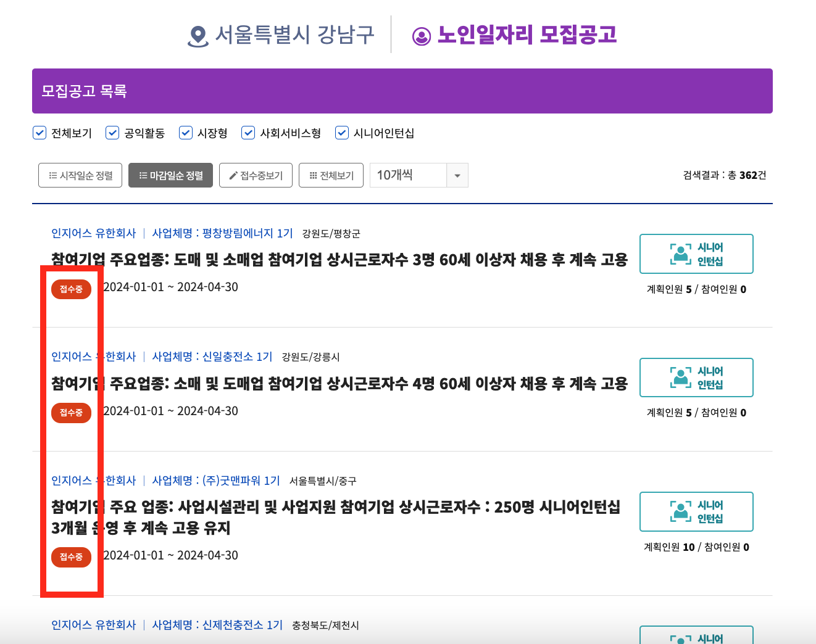Click the 강원도/평창군 region label
The width and height of the screenshot is (816, 644).
pyautogui.click(x=331, y=234)
